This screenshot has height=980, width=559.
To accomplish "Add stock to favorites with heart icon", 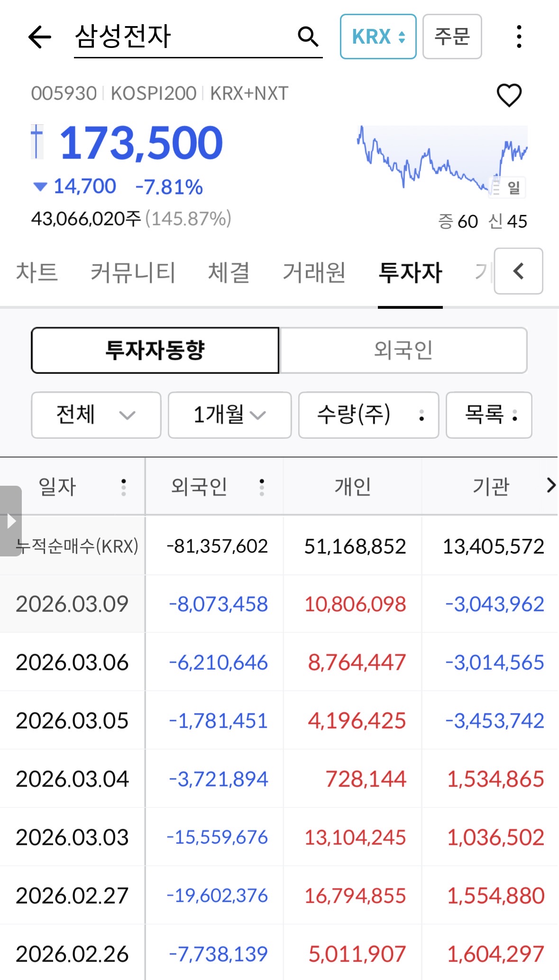I will pyautogui.click(x=509, y=95).
